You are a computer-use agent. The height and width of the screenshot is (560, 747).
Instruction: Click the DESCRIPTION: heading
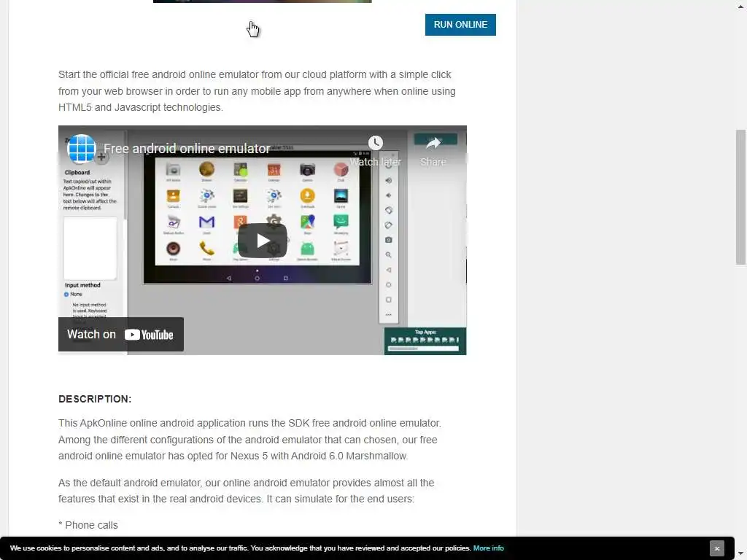[95, 399]
